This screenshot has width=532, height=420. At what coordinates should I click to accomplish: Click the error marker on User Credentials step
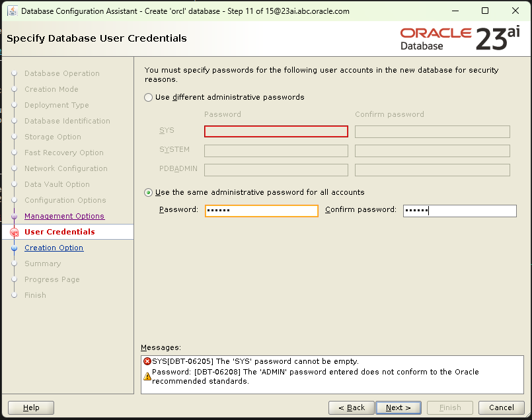(x=15, y=232)
